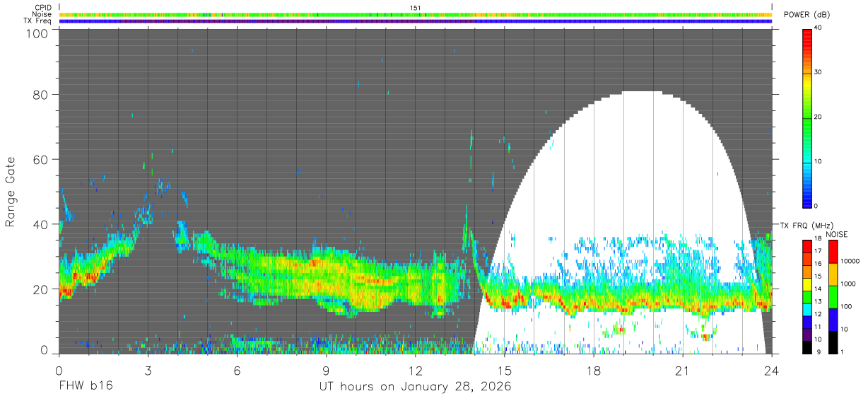Click the TX Freq strip above the plot

coord(416,21)
